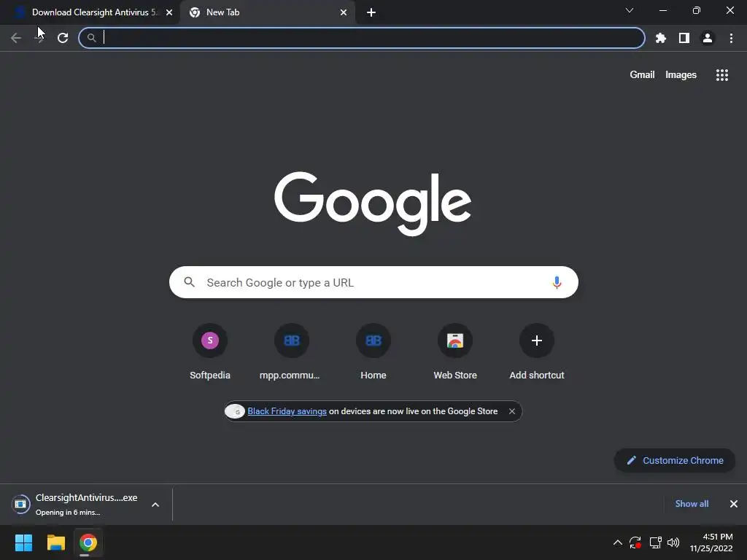Open Gmail link

[642, 75]
